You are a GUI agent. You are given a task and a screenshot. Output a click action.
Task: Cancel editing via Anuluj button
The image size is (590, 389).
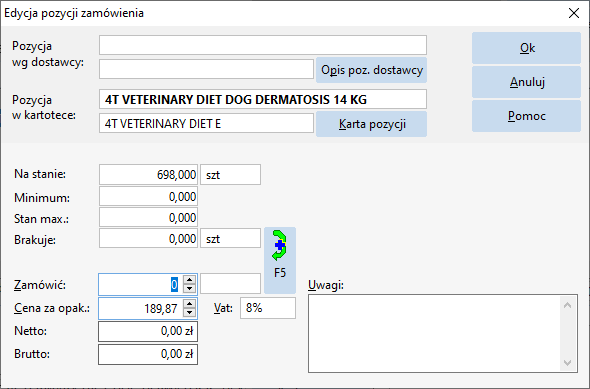(x=526, y=82)
